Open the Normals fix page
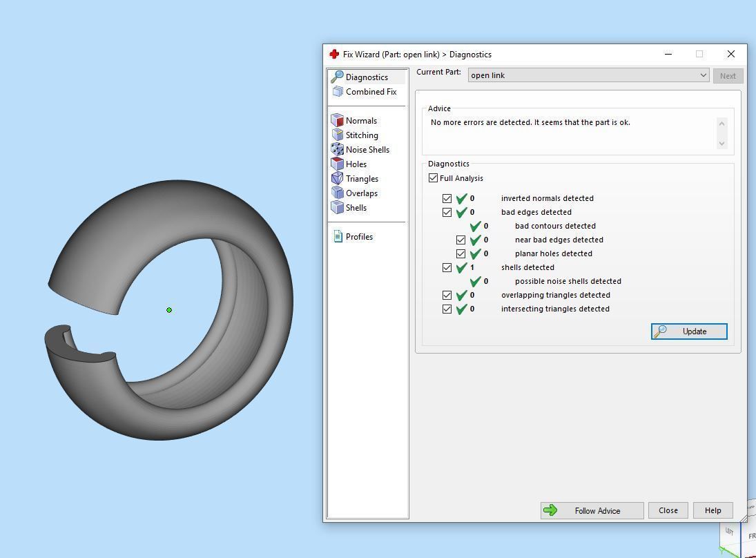This screenshot has width=756, height=558. pyautogui.click(x=361, y=121)
